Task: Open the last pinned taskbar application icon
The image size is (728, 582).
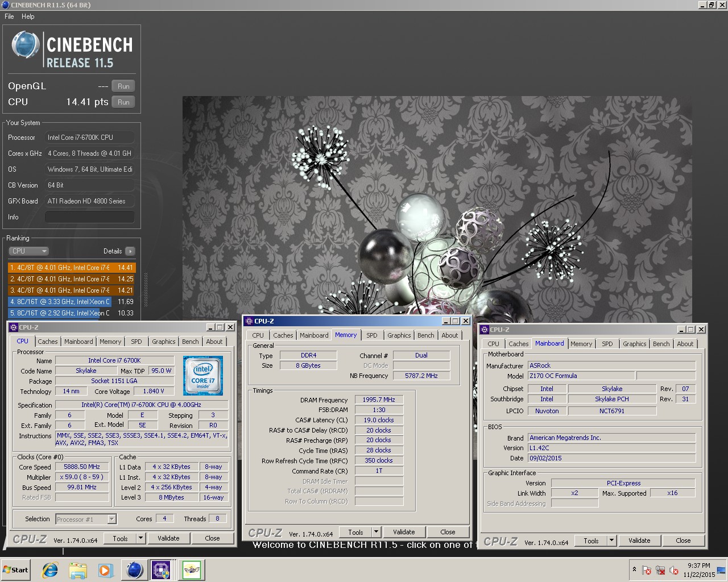Action: [x=192, y=569]
